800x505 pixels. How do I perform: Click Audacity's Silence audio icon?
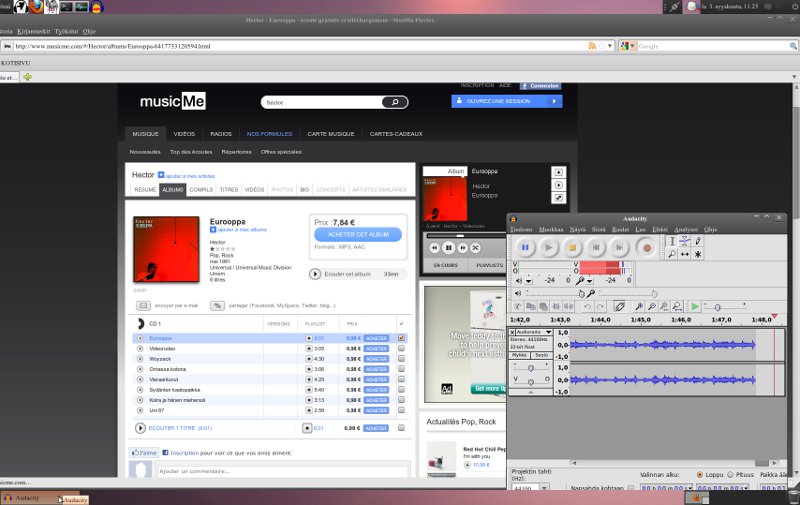coord(568,306)
